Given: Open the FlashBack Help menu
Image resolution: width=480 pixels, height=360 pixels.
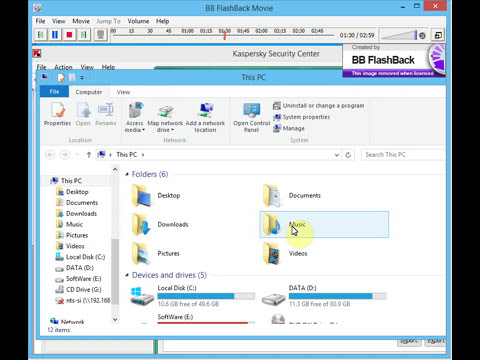Looking at the screenshot, I should coord(162,21).
